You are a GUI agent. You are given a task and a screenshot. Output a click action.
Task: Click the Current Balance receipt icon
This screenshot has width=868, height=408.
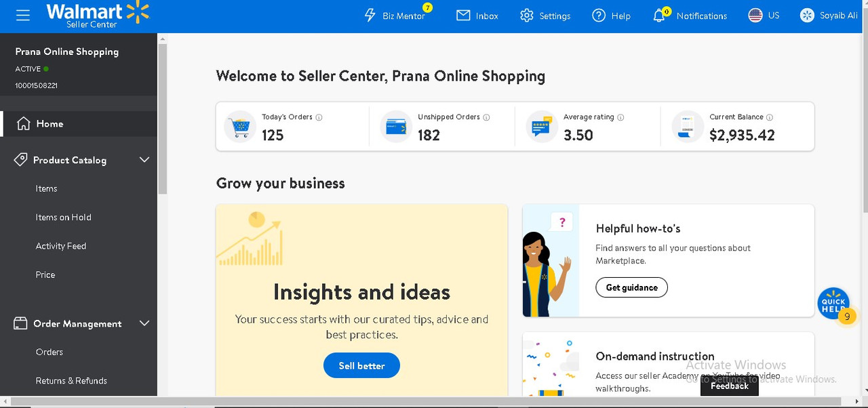[x=688, y=127]
